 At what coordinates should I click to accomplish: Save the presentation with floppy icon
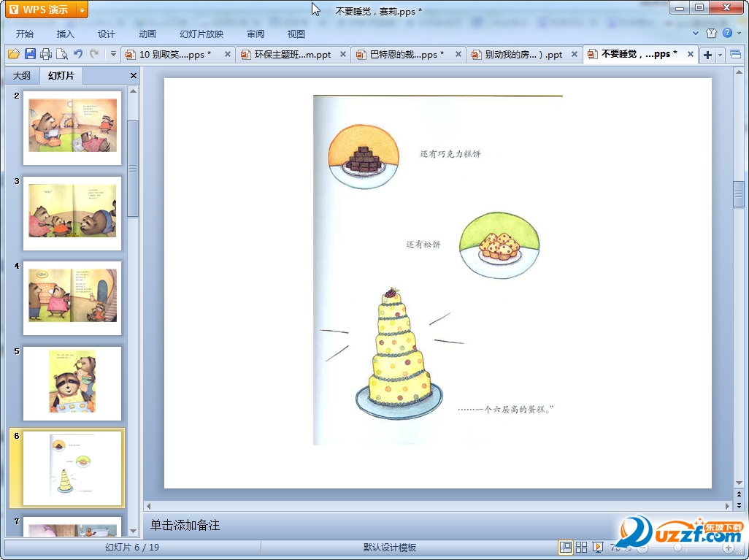[30, 54]
